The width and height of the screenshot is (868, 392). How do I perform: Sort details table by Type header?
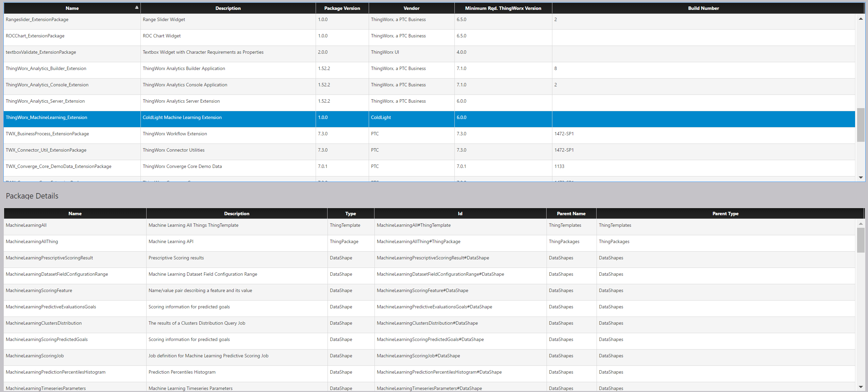click(x=350, y=214)
